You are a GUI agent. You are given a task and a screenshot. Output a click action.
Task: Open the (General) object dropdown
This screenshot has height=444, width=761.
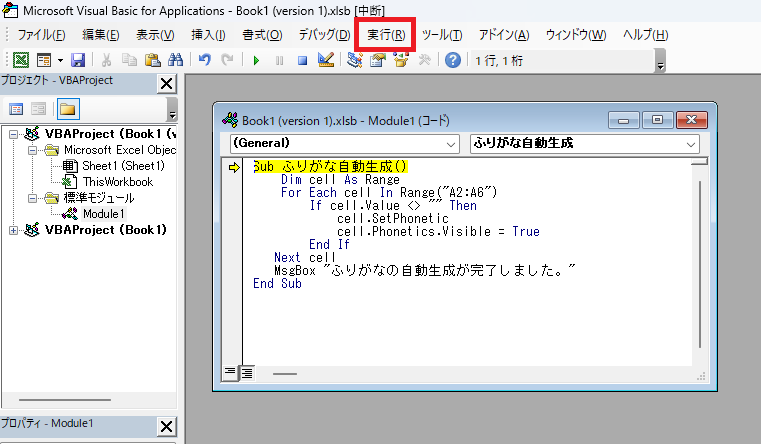(x=344, y=144)
